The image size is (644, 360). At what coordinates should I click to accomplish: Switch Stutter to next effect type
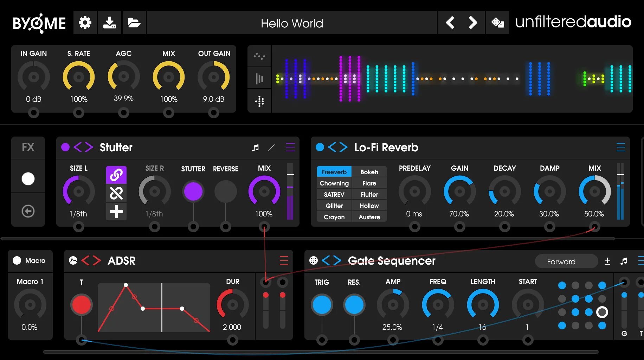click(89, 147)
